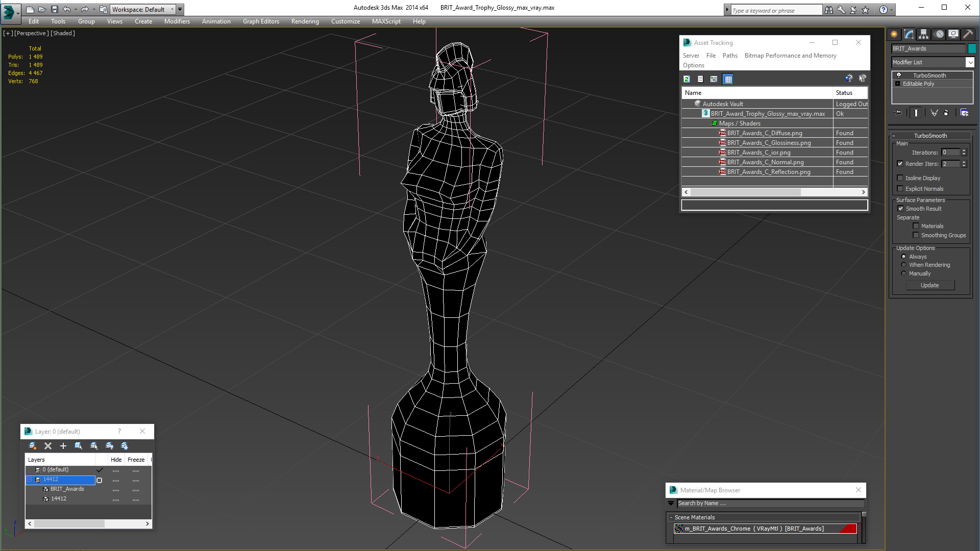Expand Editable Poly sub-object tree

coord(898,84)
